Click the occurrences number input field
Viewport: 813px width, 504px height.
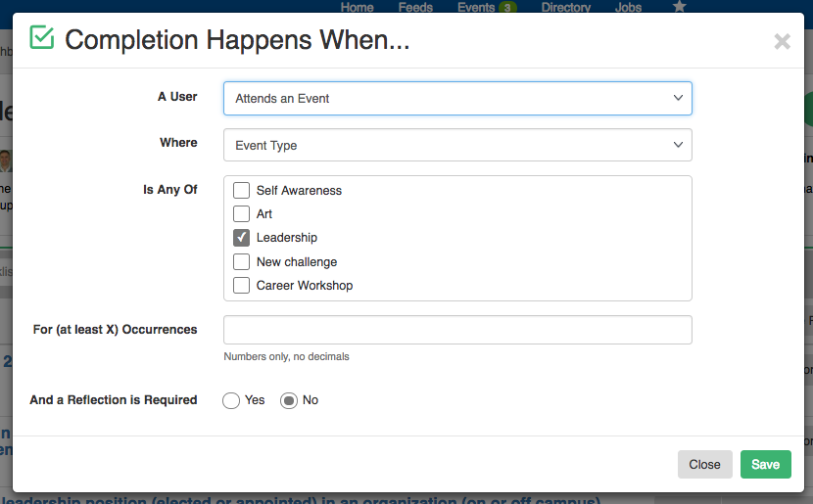coord(457,330)
